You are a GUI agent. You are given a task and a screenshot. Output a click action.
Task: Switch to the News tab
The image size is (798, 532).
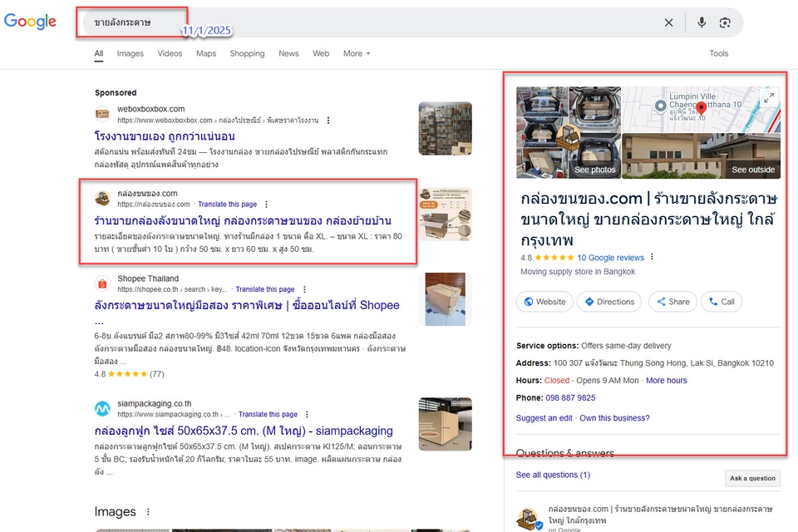tap(288, 53)
